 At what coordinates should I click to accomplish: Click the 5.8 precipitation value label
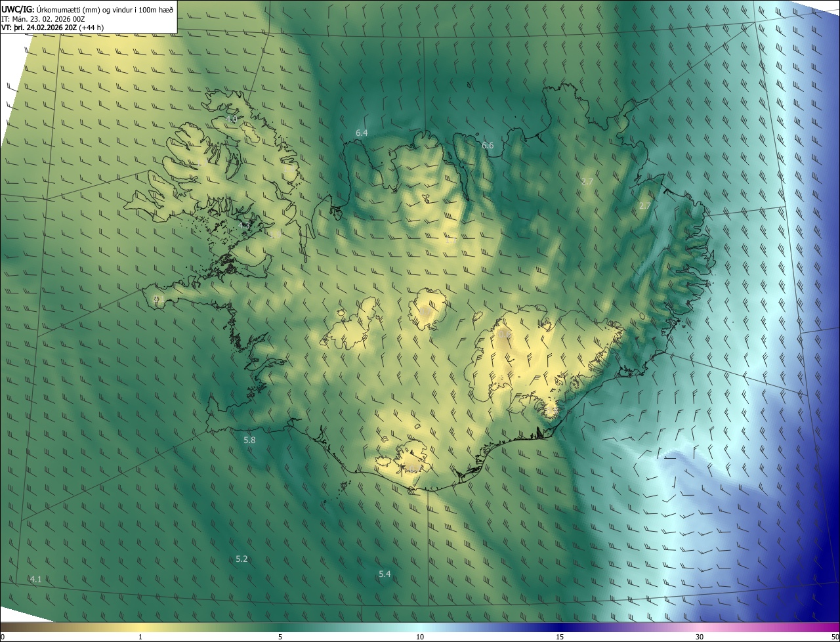249,440
